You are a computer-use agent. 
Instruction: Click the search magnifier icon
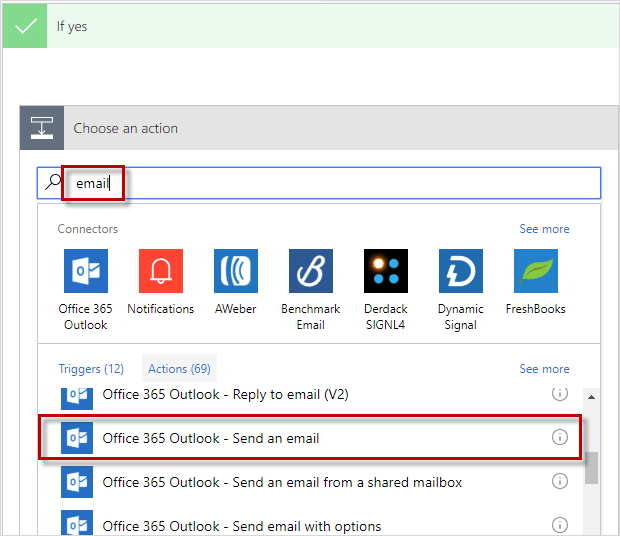[x=53, y=183]
